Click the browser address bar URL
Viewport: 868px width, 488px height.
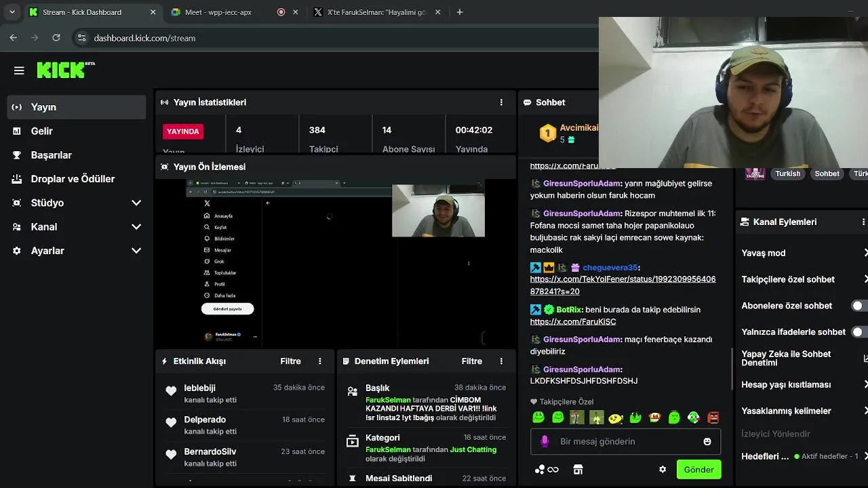point(144,38)
